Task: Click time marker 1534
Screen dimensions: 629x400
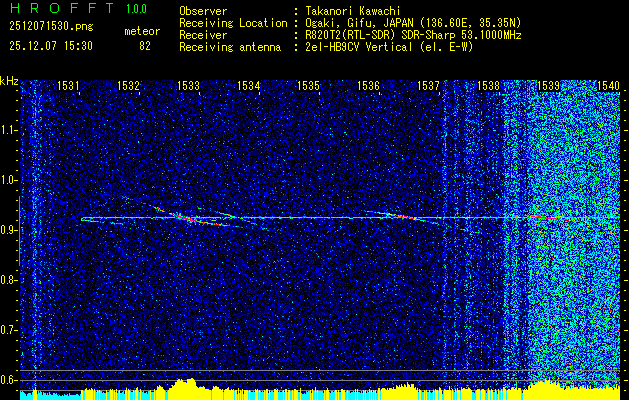Action: (248, 86)
